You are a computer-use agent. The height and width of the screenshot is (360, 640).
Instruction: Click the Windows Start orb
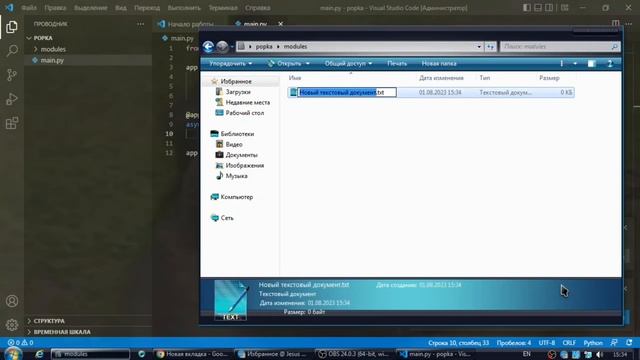(13, 353)
